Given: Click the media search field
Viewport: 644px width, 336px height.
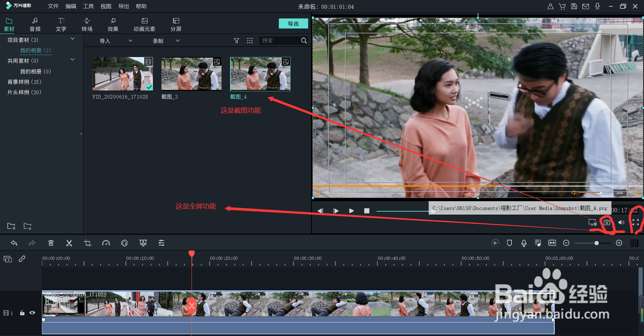Looking at the screenshot, I should [x=280, y=41].
